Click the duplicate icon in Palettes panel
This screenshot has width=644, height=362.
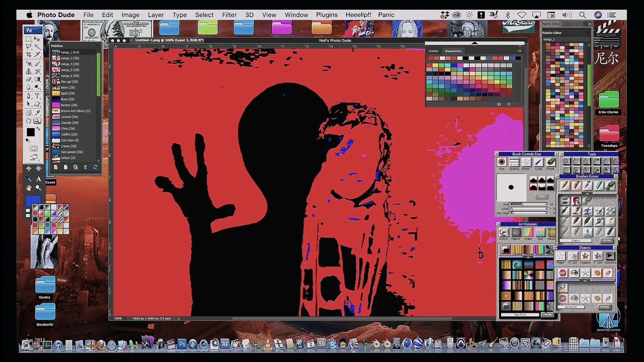point(75,167)
